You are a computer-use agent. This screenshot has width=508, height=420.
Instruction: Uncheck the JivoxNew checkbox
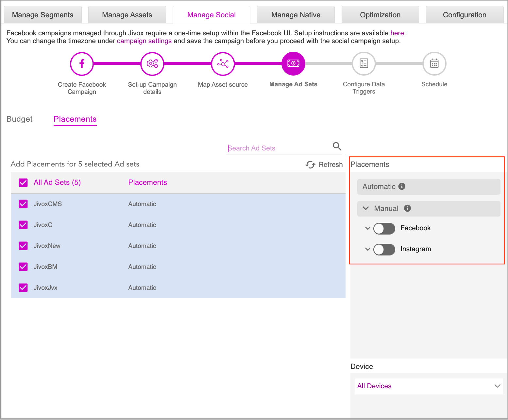click(23, 246)
